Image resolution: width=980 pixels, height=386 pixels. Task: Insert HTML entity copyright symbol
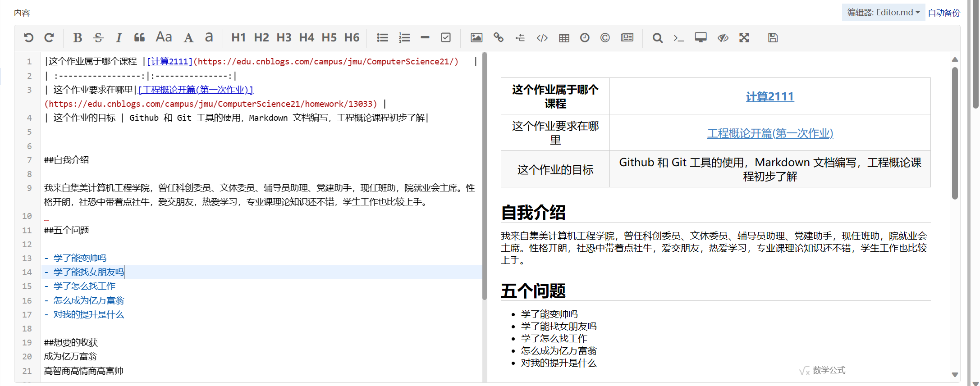(x=605, y=38)
